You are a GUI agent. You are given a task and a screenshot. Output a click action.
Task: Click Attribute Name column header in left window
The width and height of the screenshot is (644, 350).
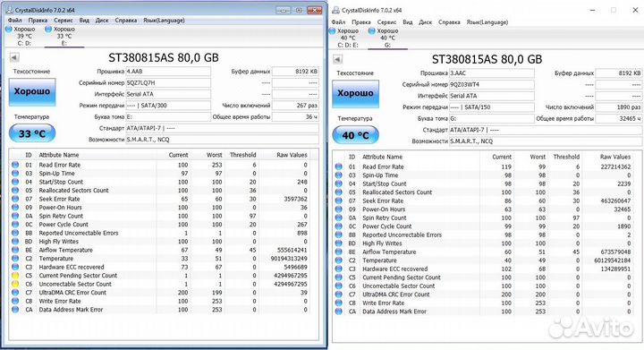(x=59, y=155)
